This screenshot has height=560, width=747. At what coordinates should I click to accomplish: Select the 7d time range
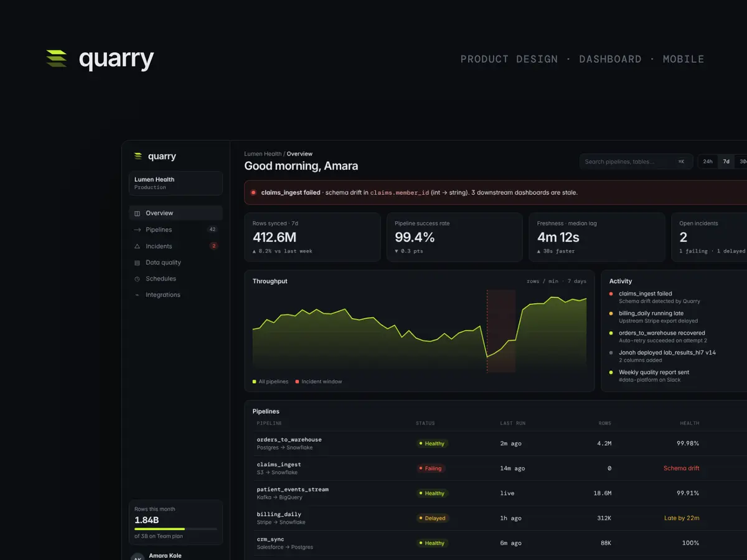point(726,162)
